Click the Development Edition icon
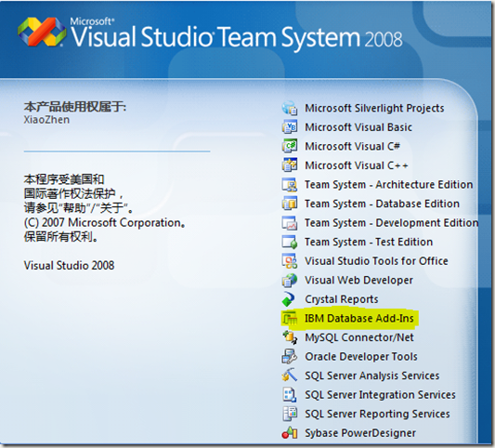The image size is (495, 448). point(290,223)
